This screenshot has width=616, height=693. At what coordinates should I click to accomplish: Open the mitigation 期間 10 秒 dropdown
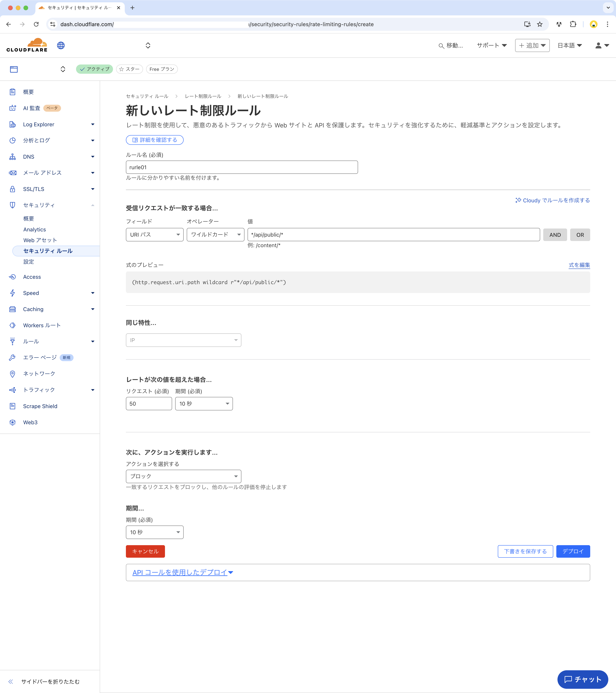click(155, 532)
